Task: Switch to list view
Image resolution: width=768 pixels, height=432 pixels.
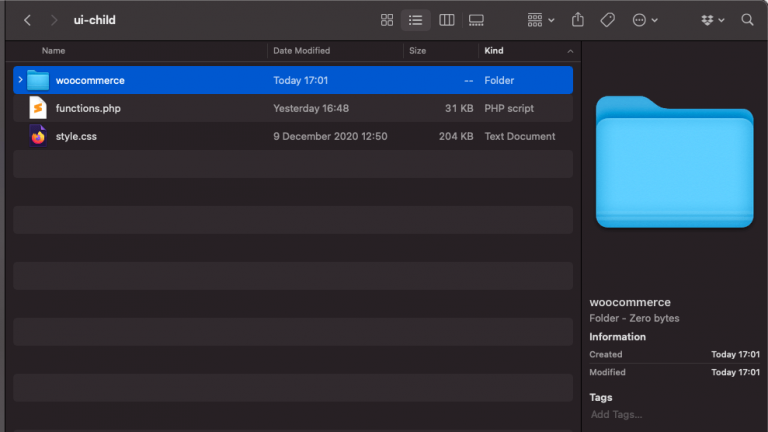Action: coord(415,20)
